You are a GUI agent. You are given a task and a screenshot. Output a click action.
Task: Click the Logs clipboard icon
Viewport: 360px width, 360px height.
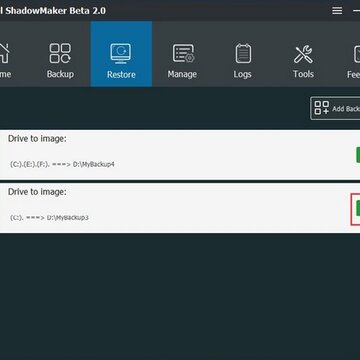243,53
